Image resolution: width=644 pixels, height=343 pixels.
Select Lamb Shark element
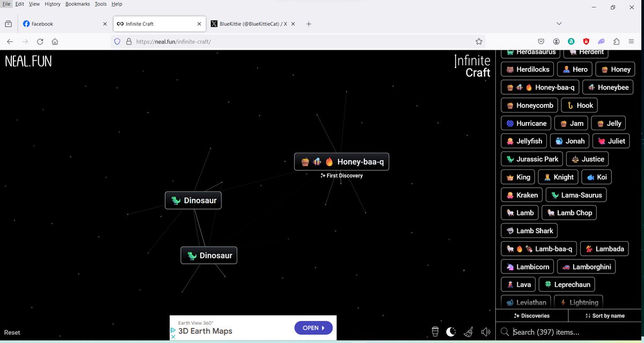coord(529,230)
